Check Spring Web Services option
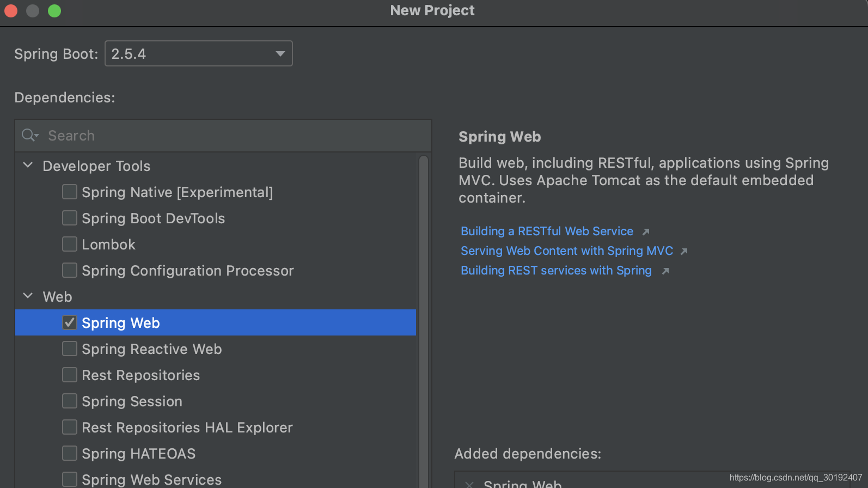The height and width of the screenshot is (488, 868). [x=70, y=479]
